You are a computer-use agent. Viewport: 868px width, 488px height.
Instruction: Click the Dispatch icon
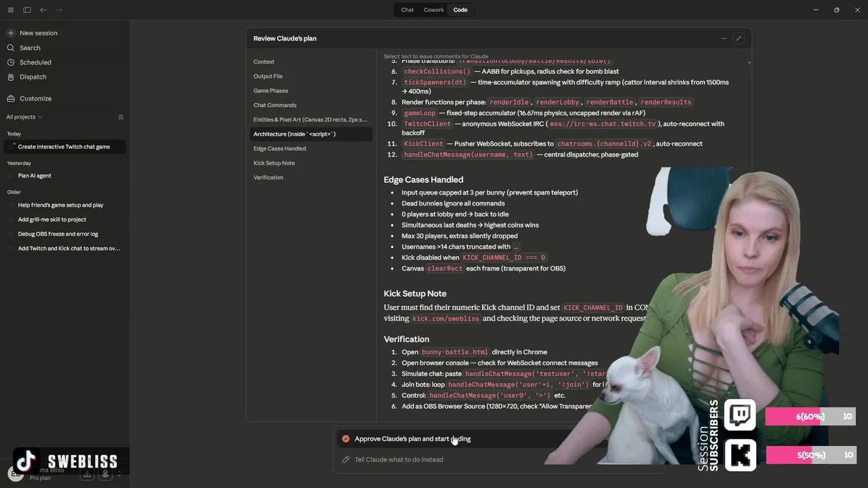pyautogui.click(x=11, y=77)
